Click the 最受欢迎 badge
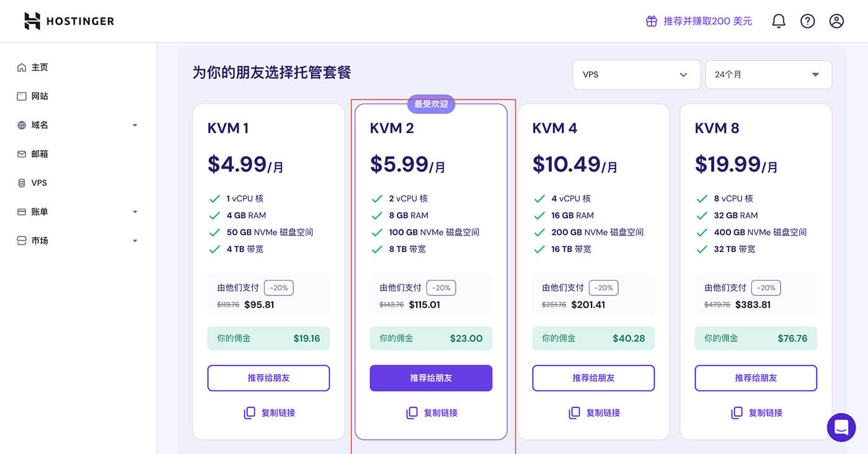This screenshot has width=868, height=454. coord(431,104)
